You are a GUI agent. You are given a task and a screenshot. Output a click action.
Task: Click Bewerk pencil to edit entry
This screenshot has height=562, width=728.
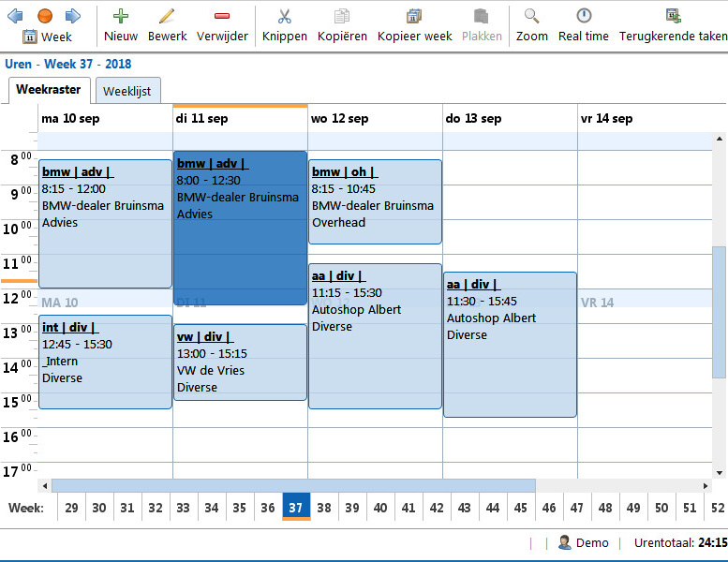point(168,25)
